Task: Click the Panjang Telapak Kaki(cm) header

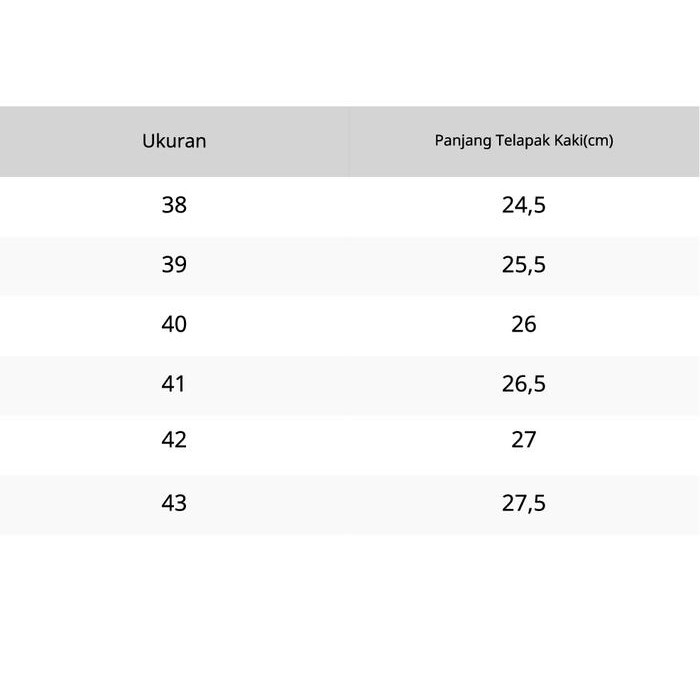Action: coord(523,141)
